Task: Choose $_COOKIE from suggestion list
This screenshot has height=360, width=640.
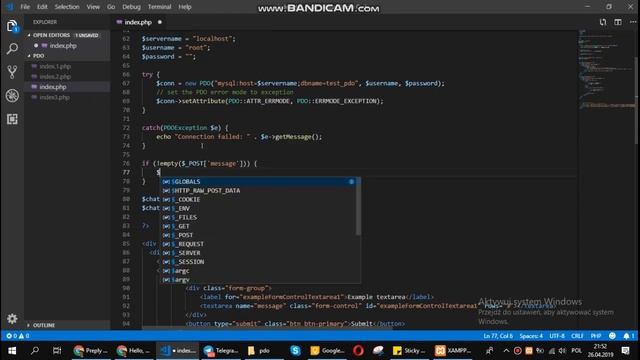Action: (x=258, y=200)
